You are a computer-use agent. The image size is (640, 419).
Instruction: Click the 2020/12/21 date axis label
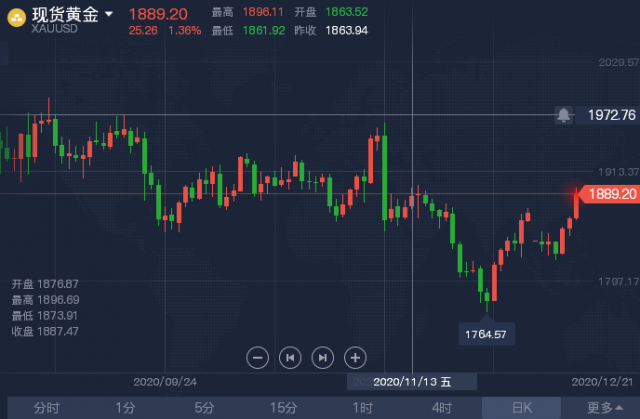tap(602, 382)
